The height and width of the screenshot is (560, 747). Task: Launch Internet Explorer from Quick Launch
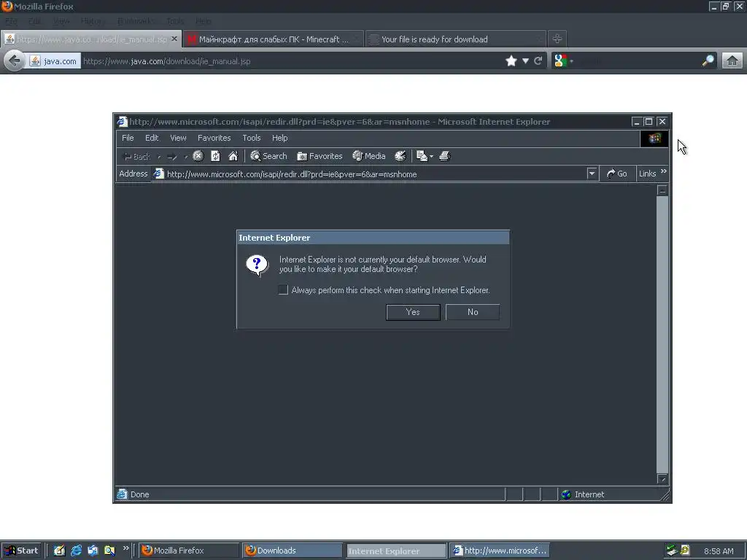pyautogui.click(x=76, y=551)
